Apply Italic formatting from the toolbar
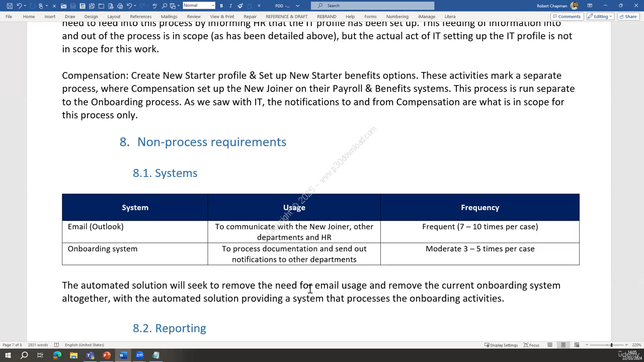Viewport: 644px width, 362px height. (230, 6)
